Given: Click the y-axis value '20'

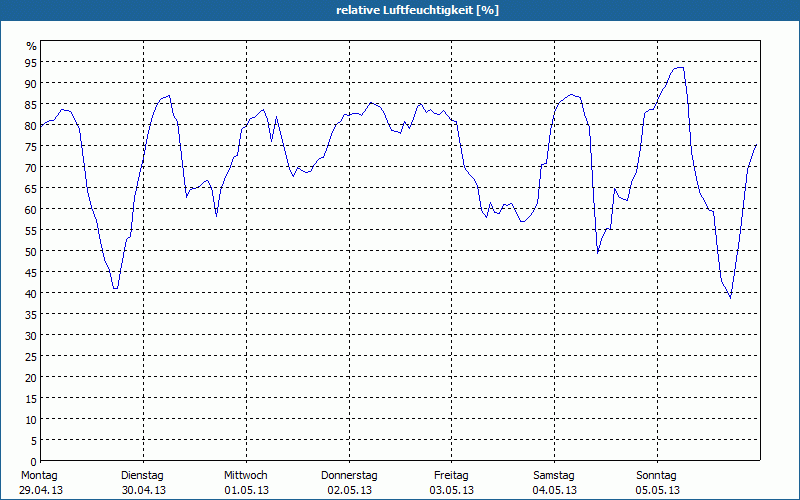Looking at the screenshot, I should point(31,378).
